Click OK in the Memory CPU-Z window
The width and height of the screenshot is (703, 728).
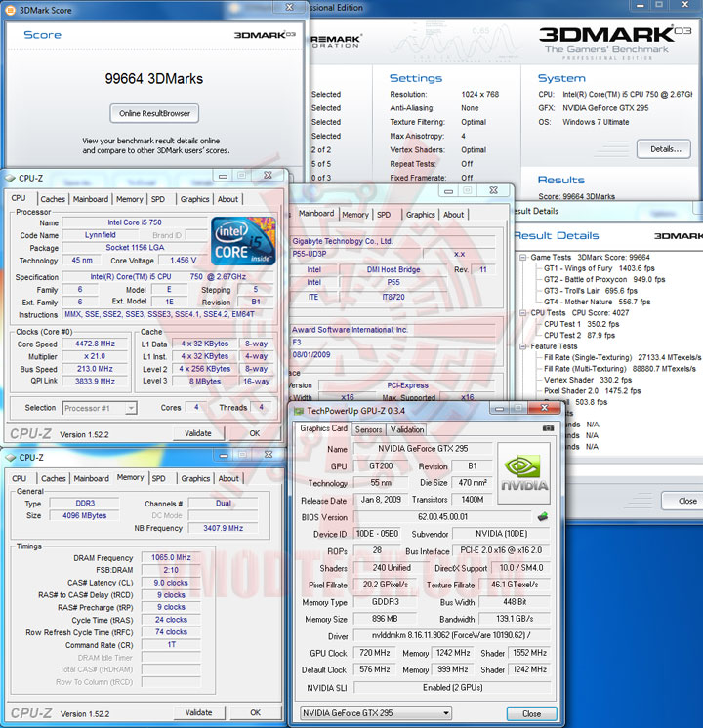(x=256, y=712)
